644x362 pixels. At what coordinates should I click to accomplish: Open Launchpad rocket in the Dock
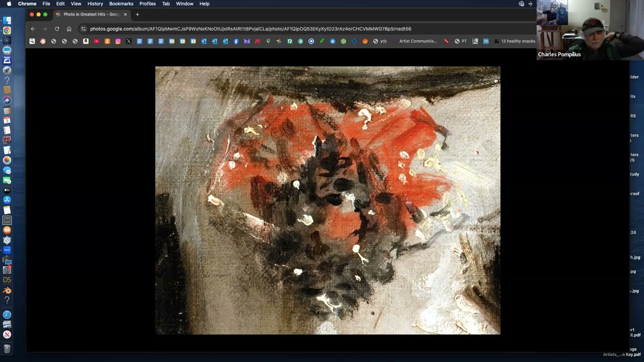coord(7,70)
